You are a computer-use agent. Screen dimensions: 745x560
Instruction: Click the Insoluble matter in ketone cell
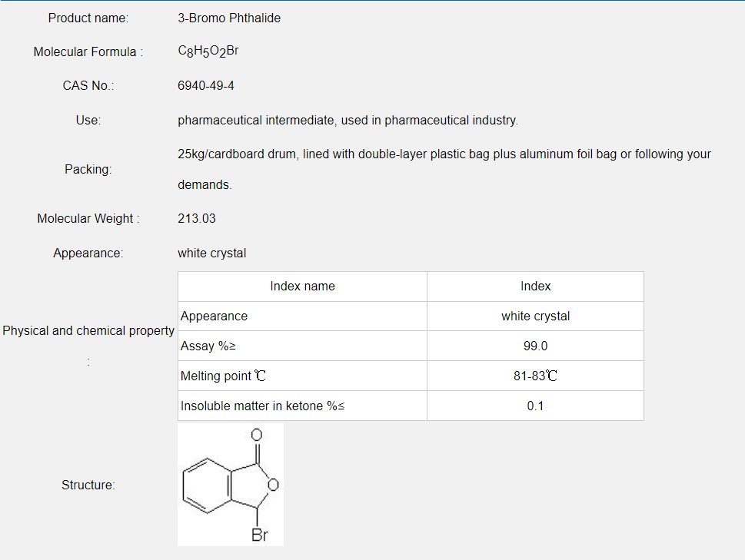point(262,406)
